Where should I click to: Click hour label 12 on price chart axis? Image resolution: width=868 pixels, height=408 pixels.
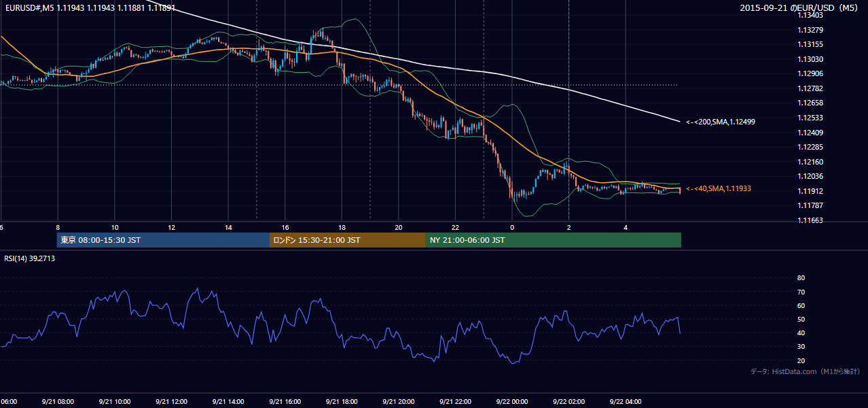pos(172,227)
